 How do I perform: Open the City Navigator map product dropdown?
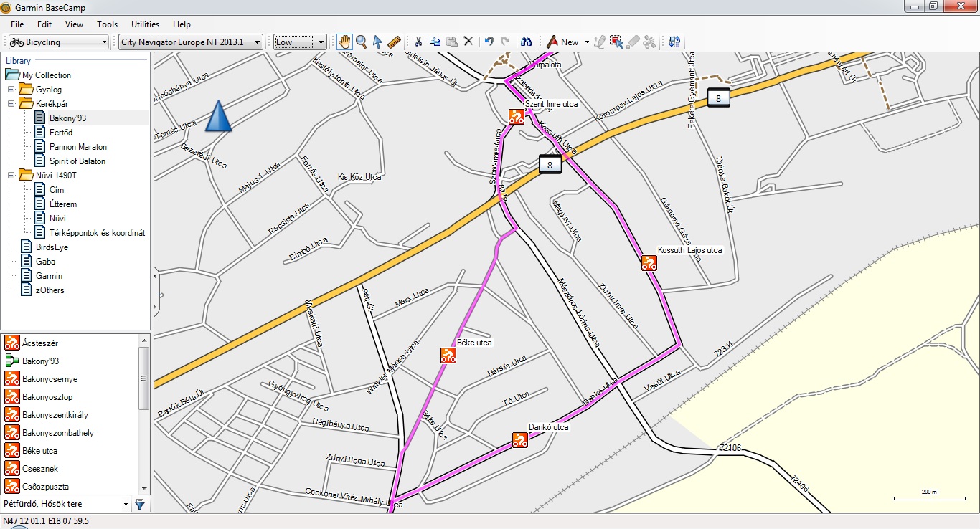[x=190, y=42]
